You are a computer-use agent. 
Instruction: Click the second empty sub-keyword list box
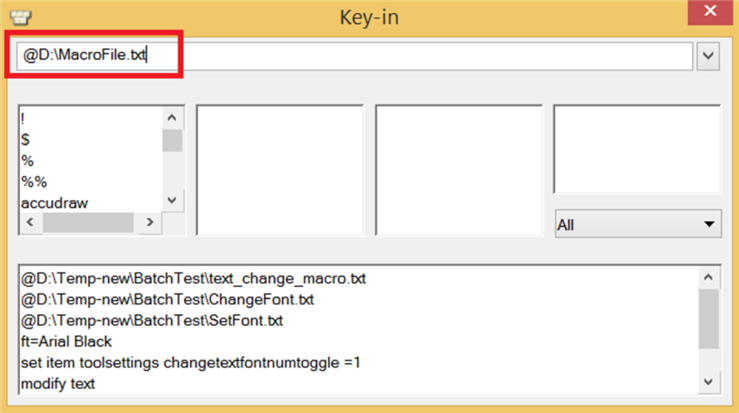click(280, 170)
